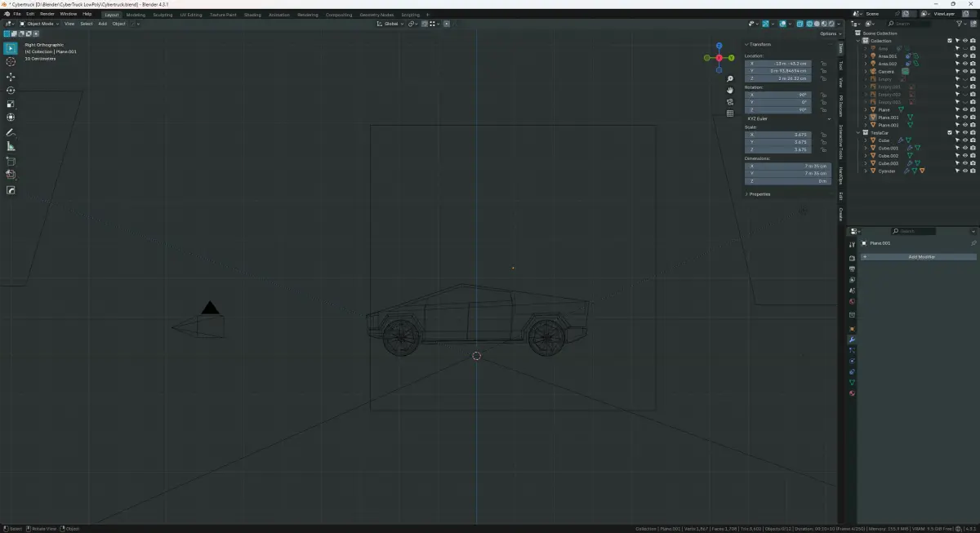980x533 pixels.
Task: Select the Transform tool
Action: click(x=11, y=118)
